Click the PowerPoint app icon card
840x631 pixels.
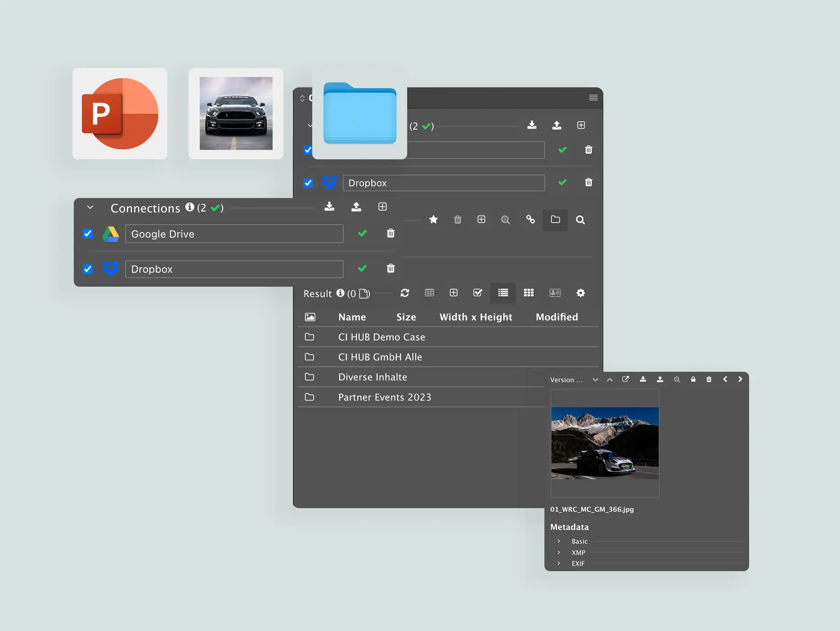tap(120, 113)
